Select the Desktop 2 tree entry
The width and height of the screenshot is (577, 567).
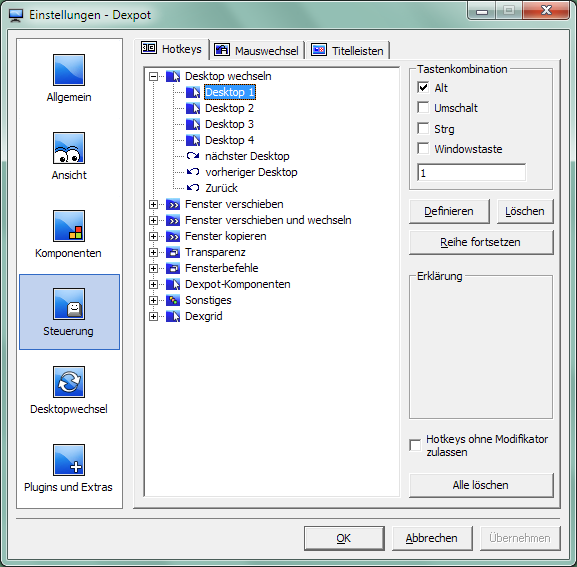pyautogui.click(x=230, y=108)
